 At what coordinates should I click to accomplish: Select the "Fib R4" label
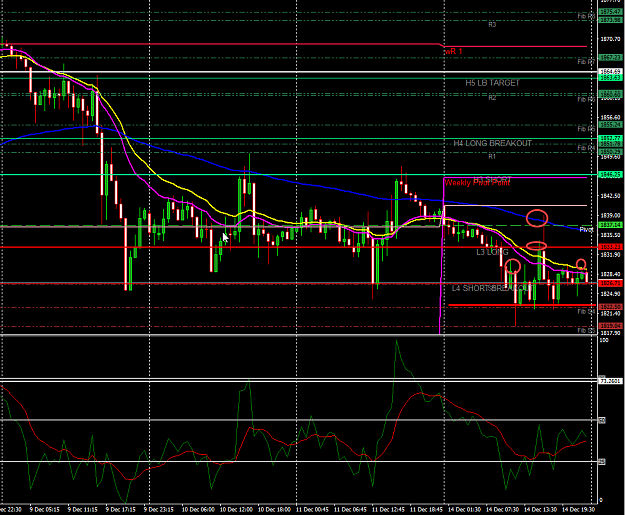click(x=586, y=148)
